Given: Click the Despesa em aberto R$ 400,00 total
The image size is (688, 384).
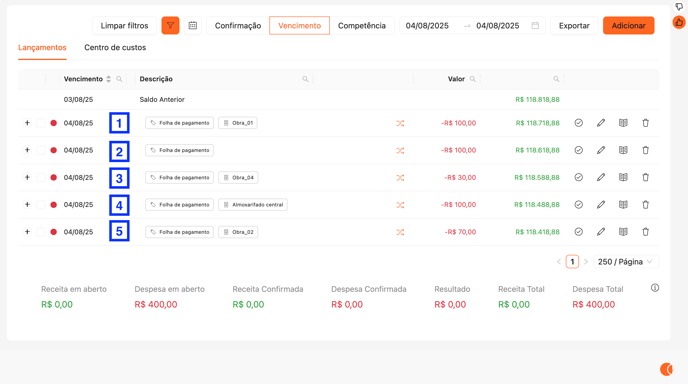Looking at the screenshot, I should coord(156,304).
